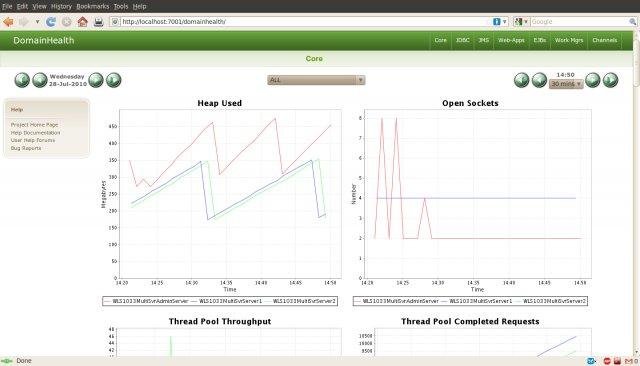
Task: Open the Tools menu
Action: click(x=121, y=6)
